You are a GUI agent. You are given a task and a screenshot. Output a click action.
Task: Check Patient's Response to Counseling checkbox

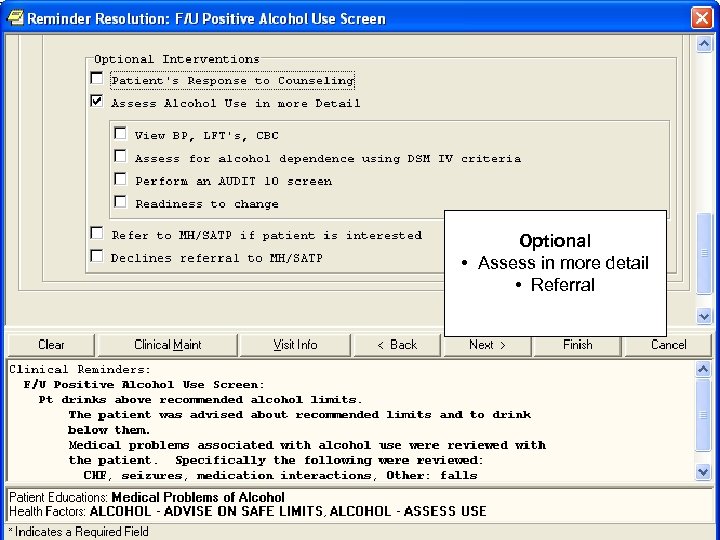click(x=96, y=79)
